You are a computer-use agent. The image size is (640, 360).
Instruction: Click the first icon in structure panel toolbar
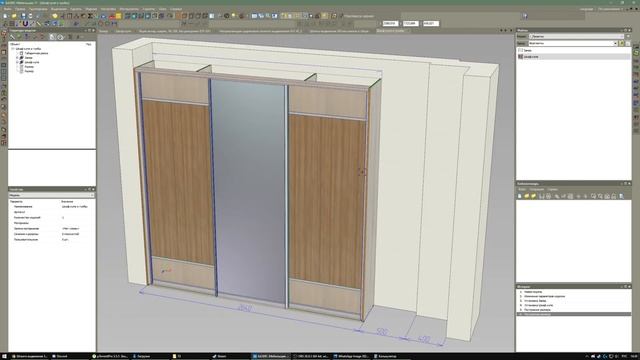pos(12,37)
